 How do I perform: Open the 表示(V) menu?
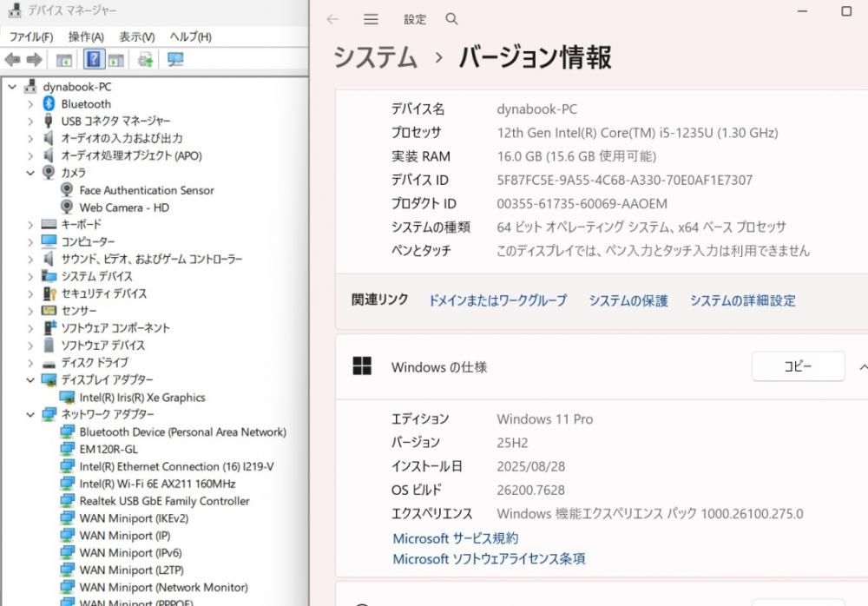tap(136, 36)
